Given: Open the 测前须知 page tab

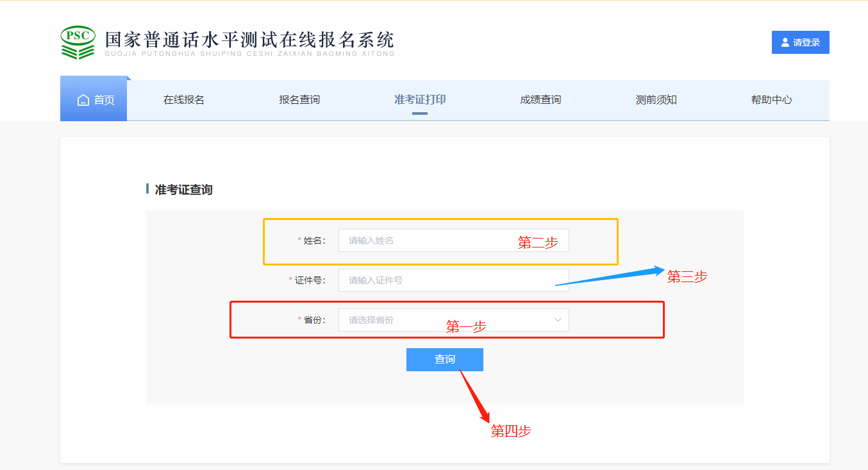Looking at the screenshot, I should [656, 99].
